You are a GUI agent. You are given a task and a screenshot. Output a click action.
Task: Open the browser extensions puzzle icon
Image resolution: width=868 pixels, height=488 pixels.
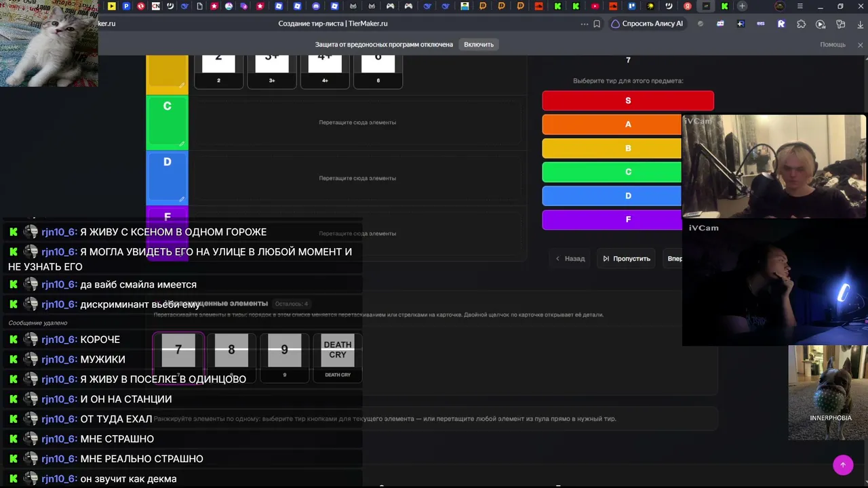pyautogui.click(x=802, y=24)
